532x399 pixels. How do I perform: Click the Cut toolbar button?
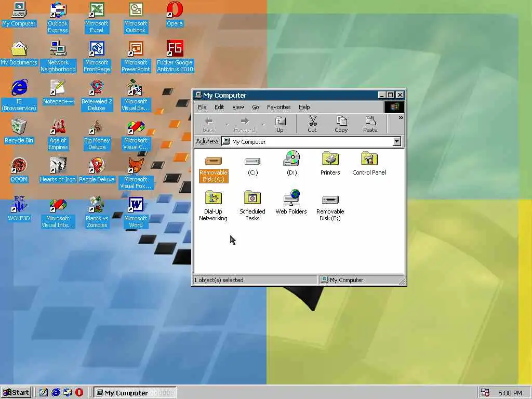point(312,125)
